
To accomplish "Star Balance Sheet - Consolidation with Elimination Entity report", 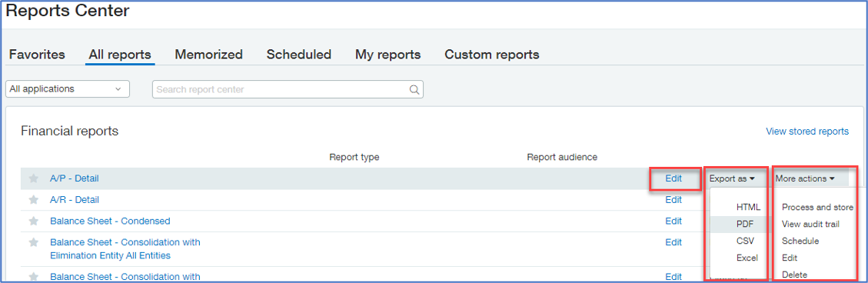I will click(x=34, y=242).
